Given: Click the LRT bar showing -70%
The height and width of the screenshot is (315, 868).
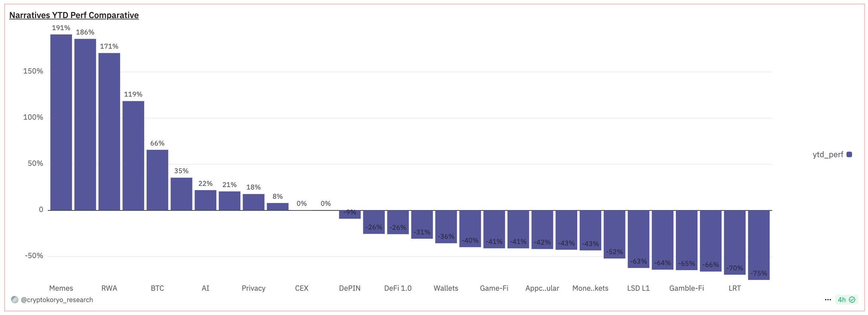Looking at the screenshot, I should (735, 242).
